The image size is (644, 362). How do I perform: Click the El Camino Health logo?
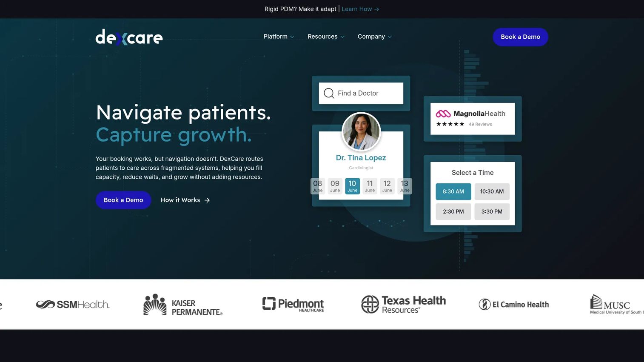point(514,305)
